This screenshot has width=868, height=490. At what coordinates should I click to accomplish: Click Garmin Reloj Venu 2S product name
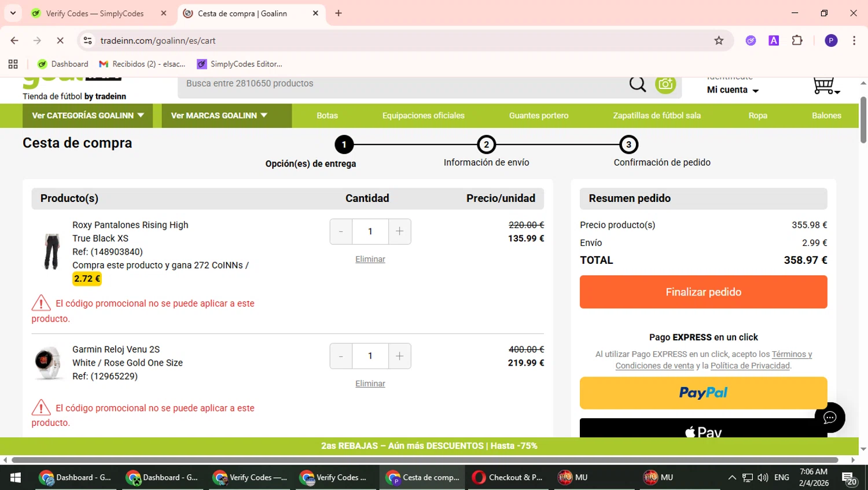(116, 349)
